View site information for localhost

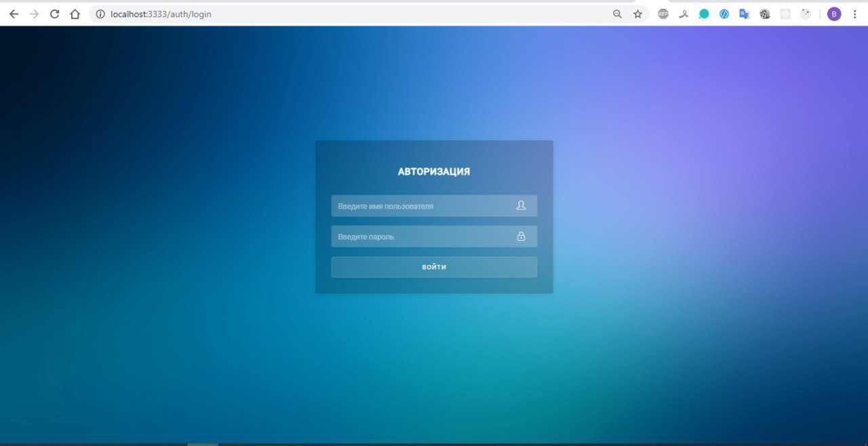pyautogui.click(x=100, y=14)
